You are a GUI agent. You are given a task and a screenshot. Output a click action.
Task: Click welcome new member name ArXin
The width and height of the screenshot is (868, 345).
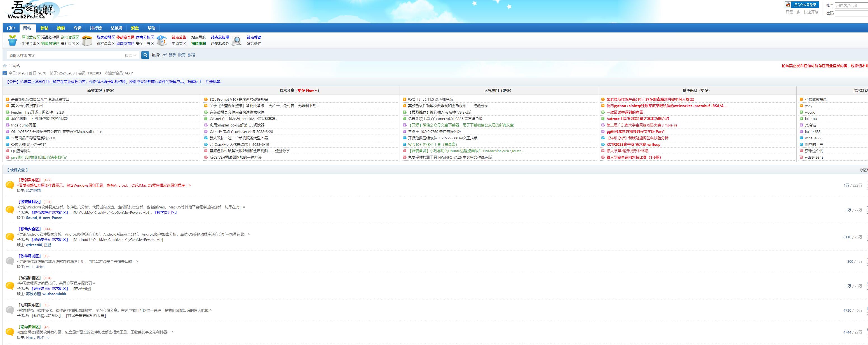pos(129,73)
